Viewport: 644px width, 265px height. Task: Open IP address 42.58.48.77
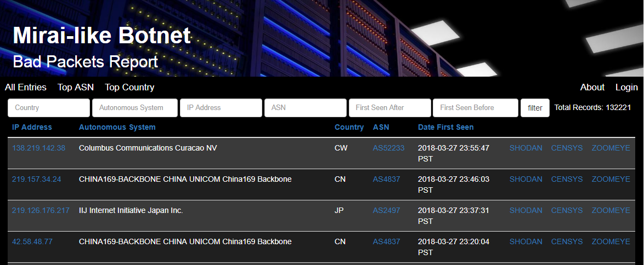(x=32, y=241)
